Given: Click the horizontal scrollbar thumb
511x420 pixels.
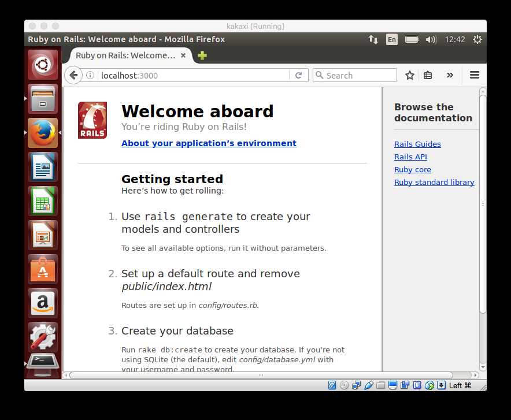Looking at the screenshot, I should [x=261, y=375].
